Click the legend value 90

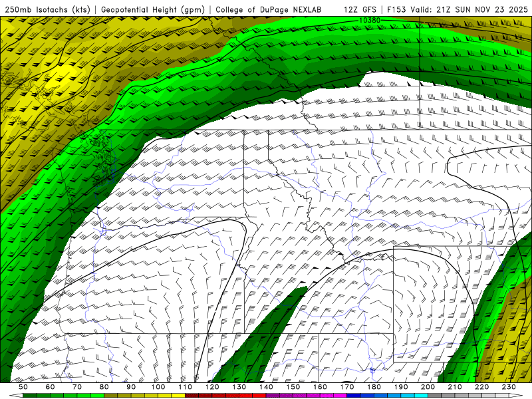(131, 387)
